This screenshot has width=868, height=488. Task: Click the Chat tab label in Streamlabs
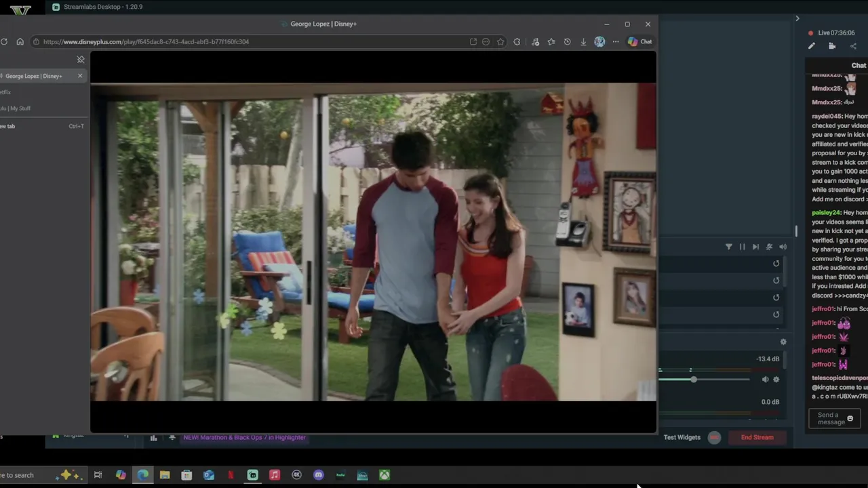pos(859,65)
